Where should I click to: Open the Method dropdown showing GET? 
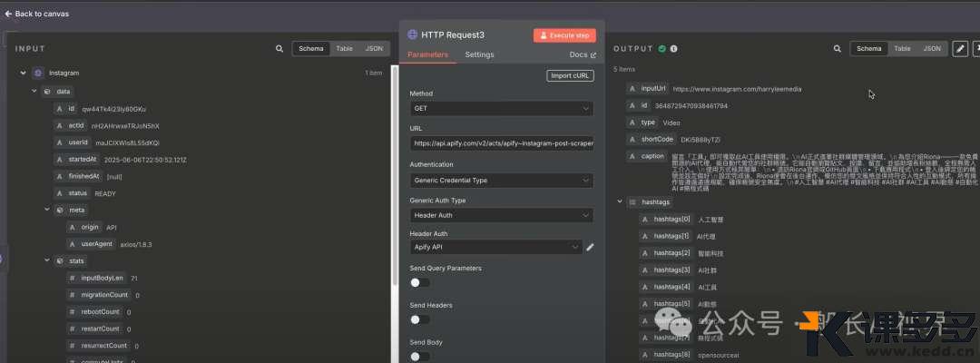[501, 108]
